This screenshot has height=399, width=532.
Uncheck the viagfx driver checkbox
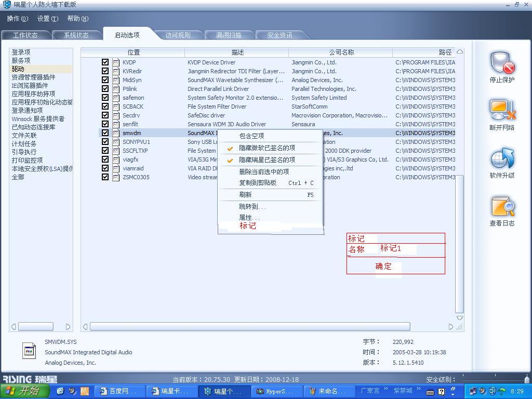(x=105, y=159)
